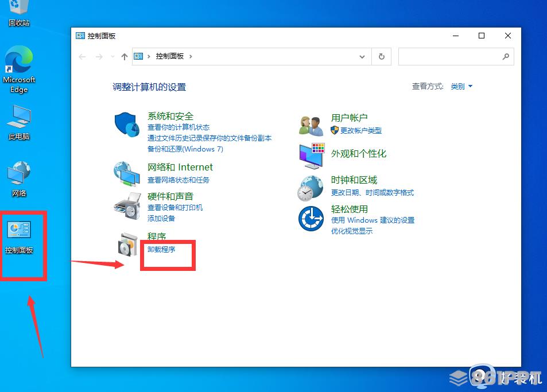Viewport: 547px width, 392px height.
Task: Click 使用 Windows 建议的设置 link
Action: (373, 220)
